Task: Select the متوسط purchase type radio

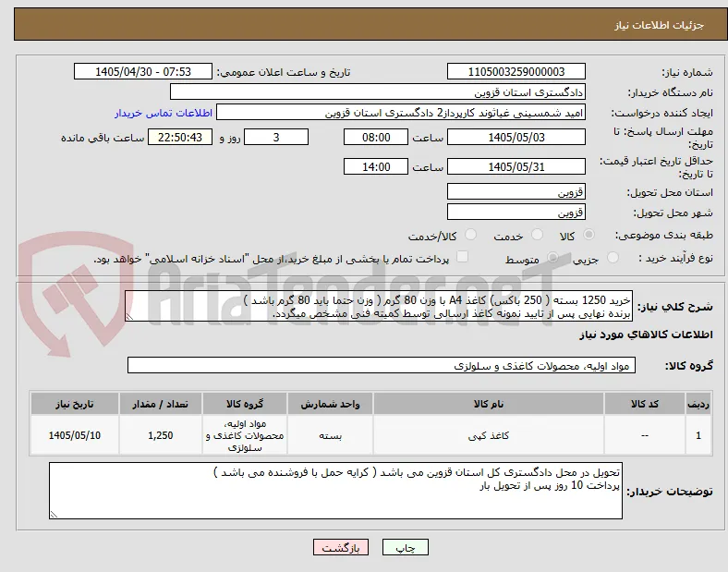Action: (552, 257)
